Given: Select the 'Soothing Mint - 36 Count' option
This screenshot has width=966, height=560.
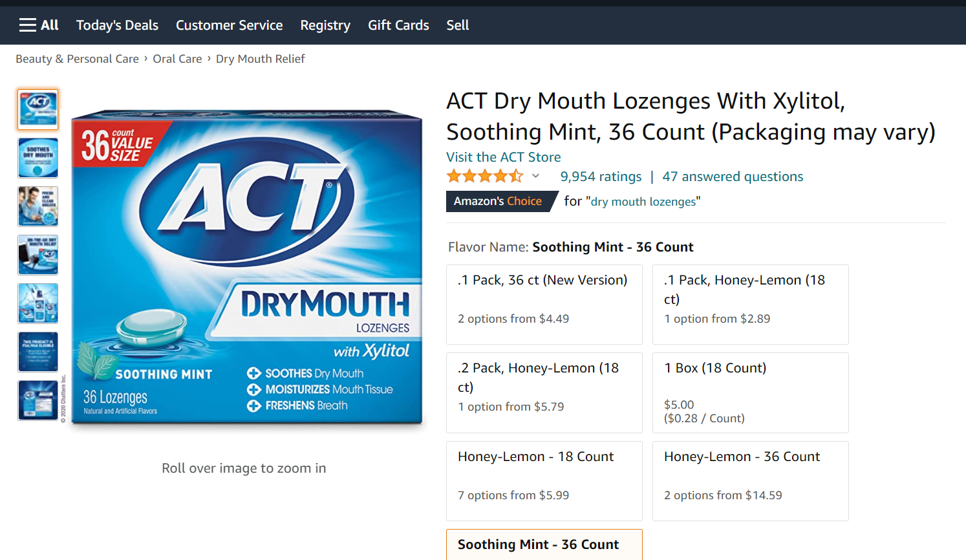Looking at the screenshot, I should click(544, 544).
